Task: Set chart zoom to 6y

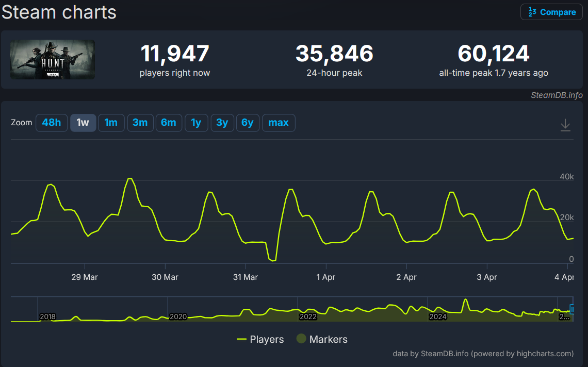Action: pyautogui.click(x=248, y=123)
